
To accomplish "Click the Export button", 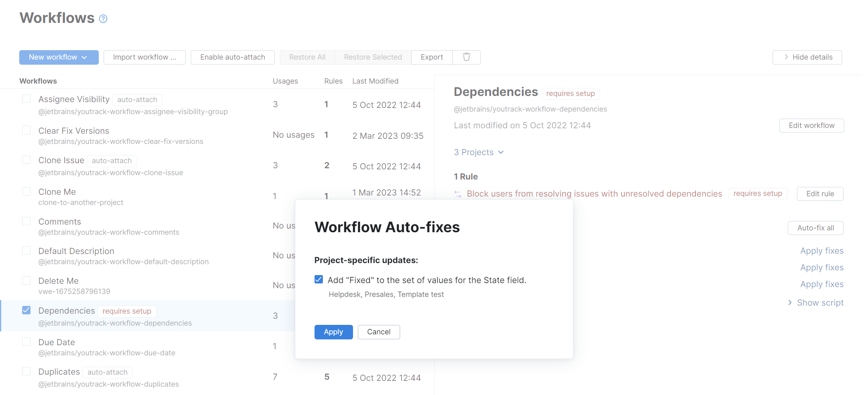I will (432, 57).
